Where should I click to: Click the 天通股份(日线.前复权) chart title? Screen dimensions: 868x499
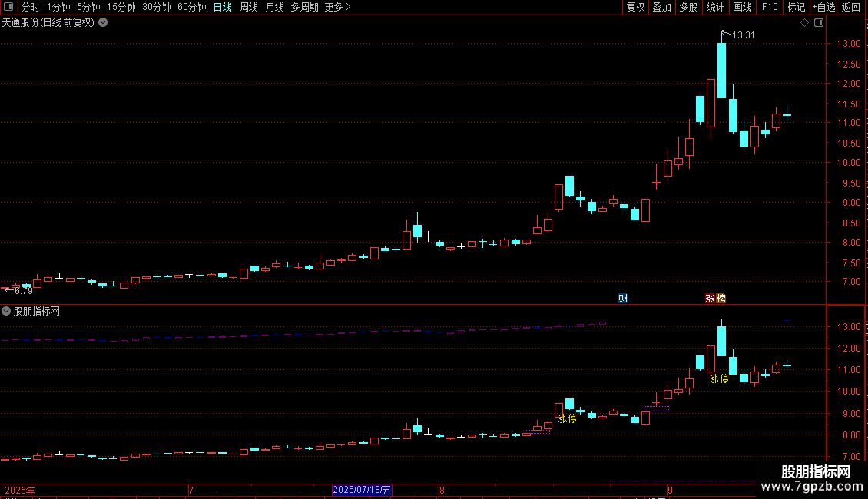(x=48, y=23)
